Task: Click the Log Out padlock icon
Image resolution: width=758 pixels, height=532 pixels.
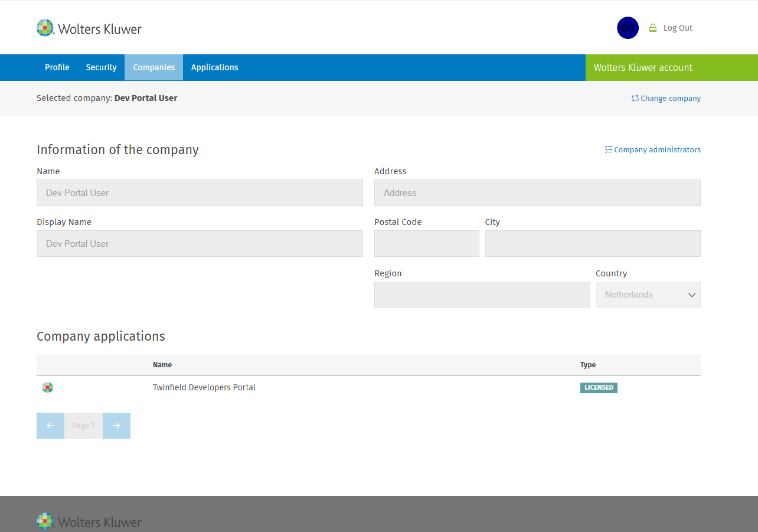Action: [x=653, y=28]
